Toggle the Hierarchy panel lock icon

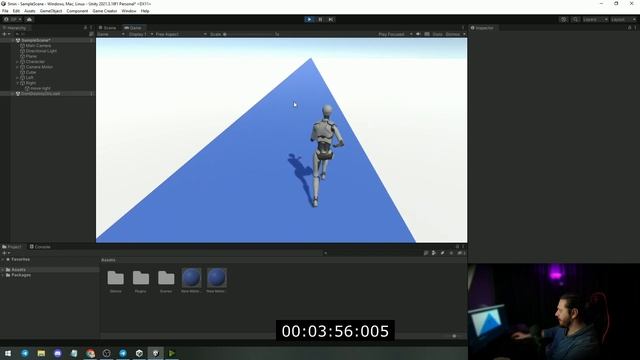85,28
